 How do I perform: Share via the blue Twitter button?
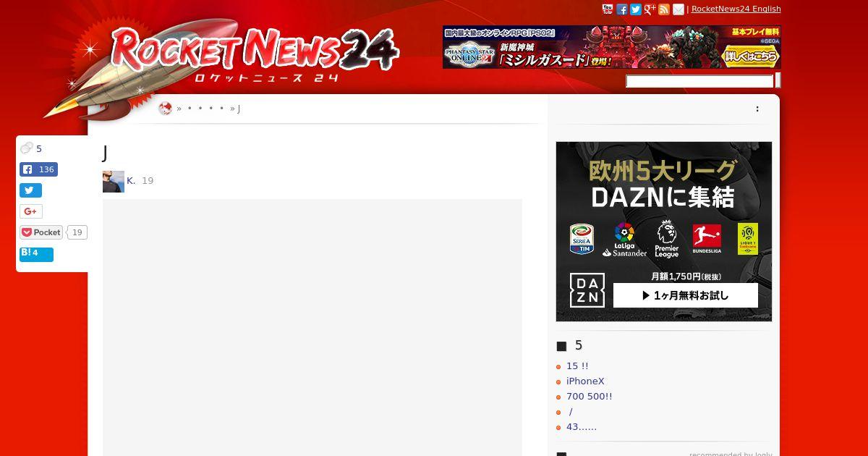(30, 190)
